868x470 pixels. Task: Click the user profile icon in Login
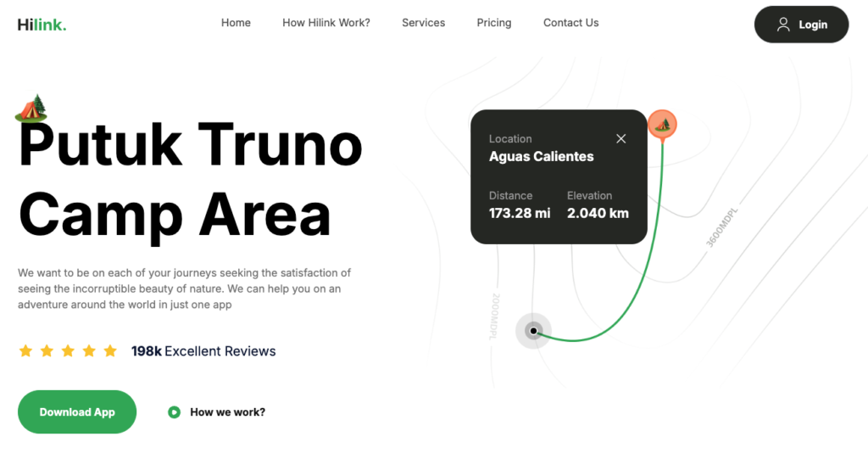click(x=783, y=25)
